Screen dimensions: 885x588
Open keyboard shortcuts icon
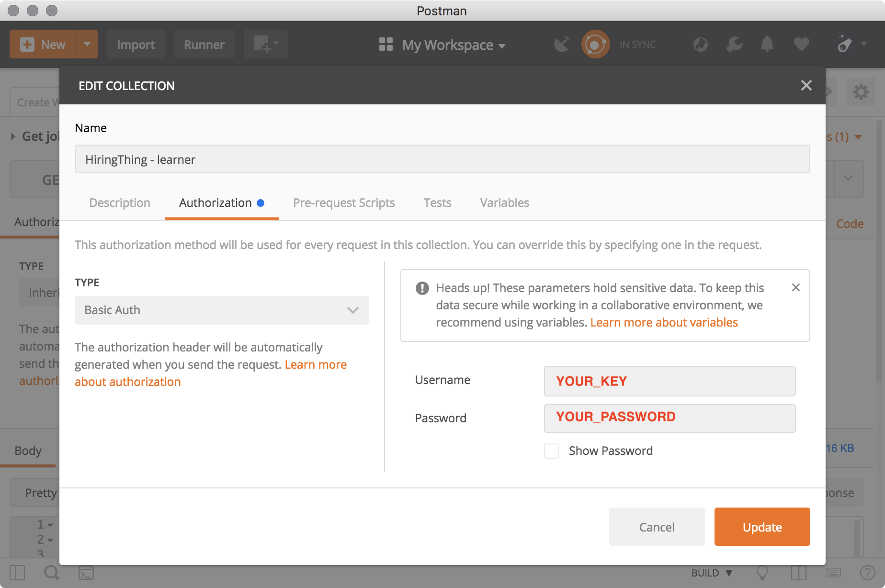833,573
